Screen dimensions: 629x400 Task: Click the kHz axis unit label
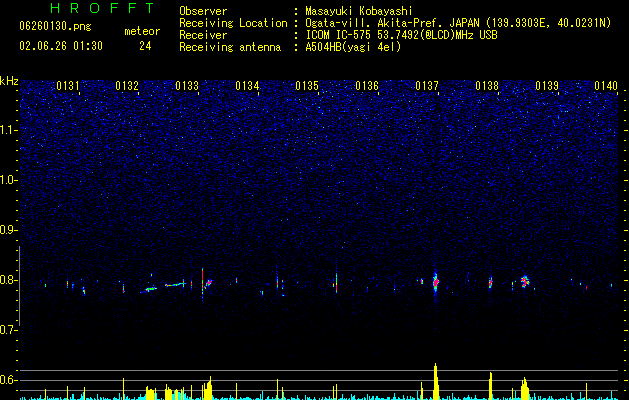9,81
